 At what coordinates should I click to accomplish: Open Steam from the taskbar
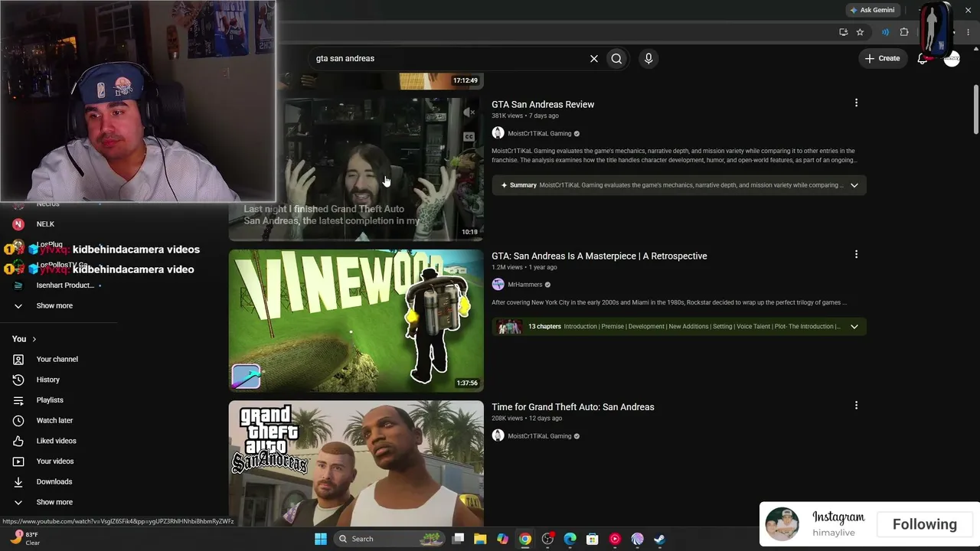tap(659, 539)
